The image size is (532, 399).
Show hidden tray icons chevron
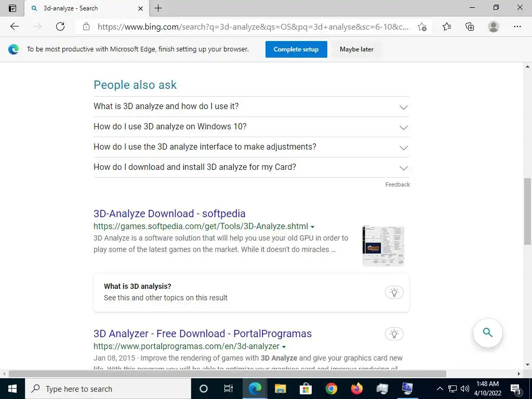440,389
